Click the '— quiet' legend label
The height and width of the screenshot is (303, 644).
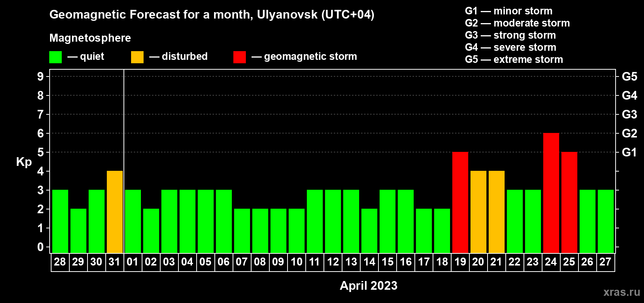(x=86, y=57)
